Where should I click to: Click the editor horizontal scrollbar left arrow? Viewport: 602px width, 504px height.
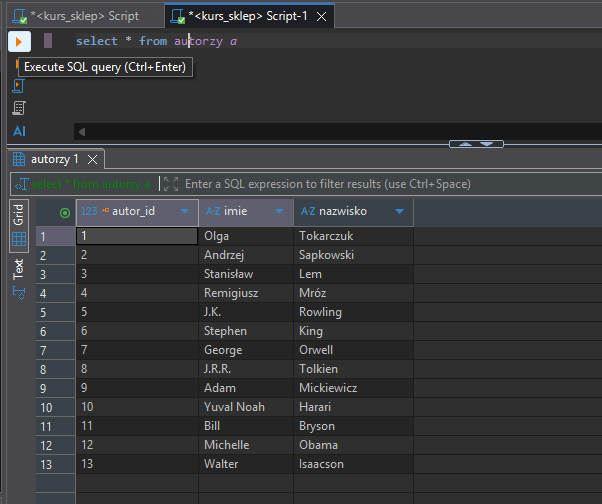[81, 131]
